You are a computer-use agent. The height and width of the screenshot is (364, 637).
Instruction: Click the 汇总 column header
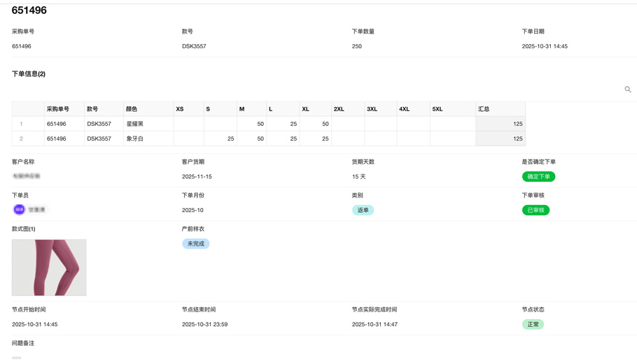click(484, 109)
